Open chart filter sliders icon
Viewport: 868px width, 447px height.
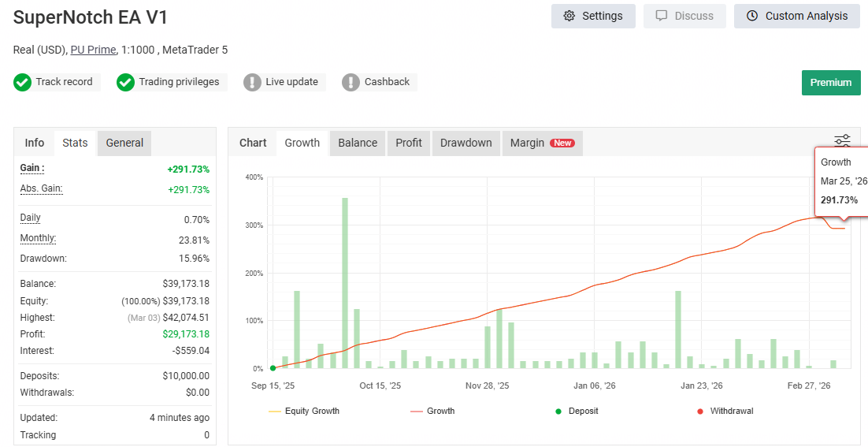pyautogui.click(x=842, y=141)
